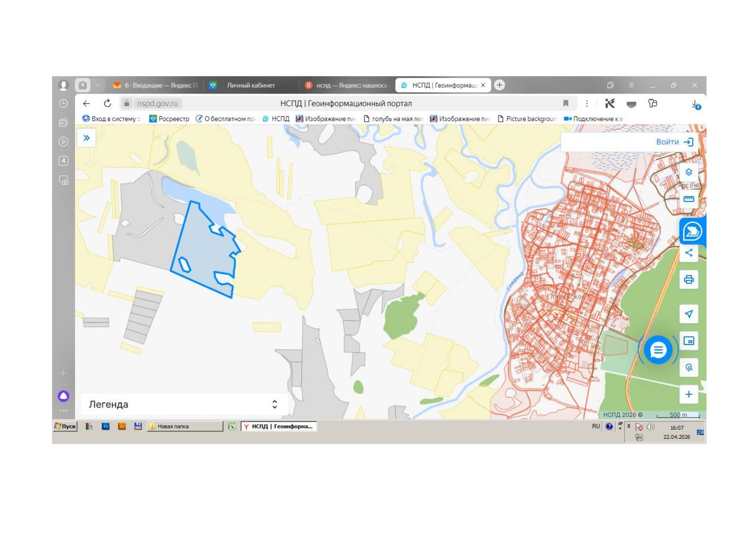Expand the left panel with double chevron
756x534 pixels.
click(87, 138)
